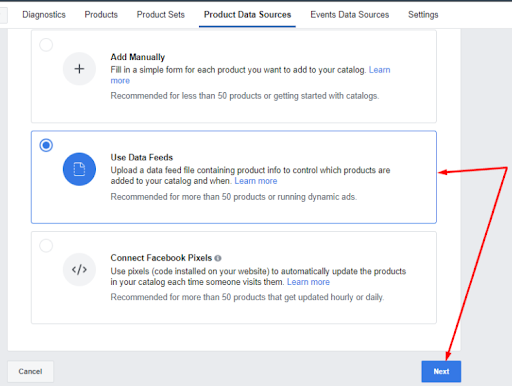The image size is (512, 386).
Task: Click info icon beside Connect Facebook Pixels
Action: [x=218, y=258]
